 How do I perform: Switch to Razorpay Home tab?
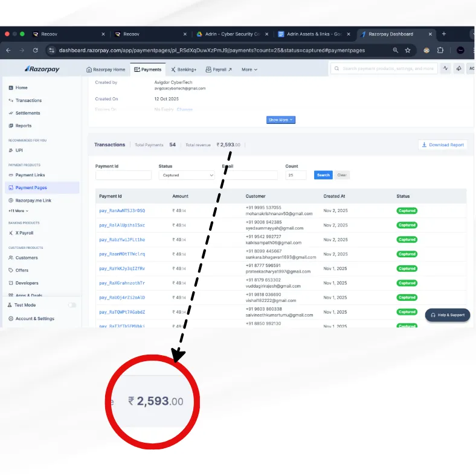coord(106,69)
